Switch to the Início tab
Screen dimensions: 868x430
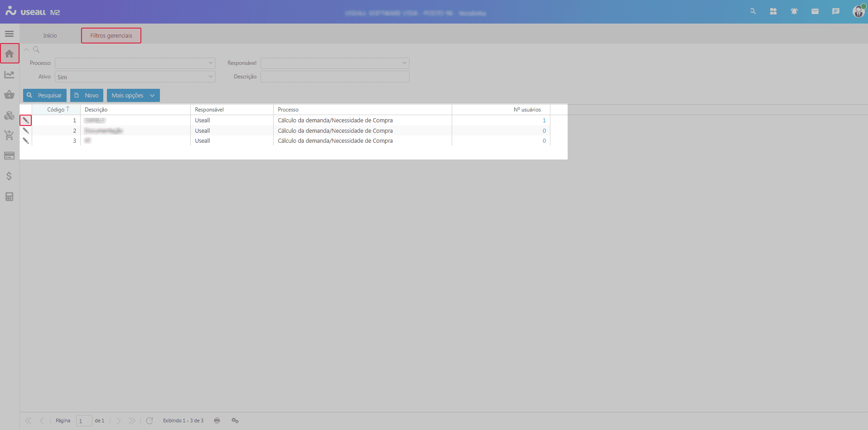(x=50, y=36)
